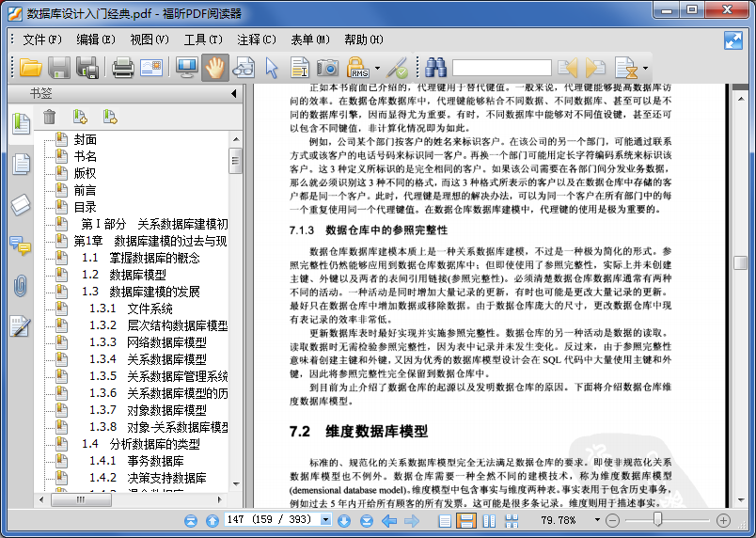The height and width of the screenshot is (538, 756).
Task: Add a new bookmark with the plus icon
Action: click(80, 117)
